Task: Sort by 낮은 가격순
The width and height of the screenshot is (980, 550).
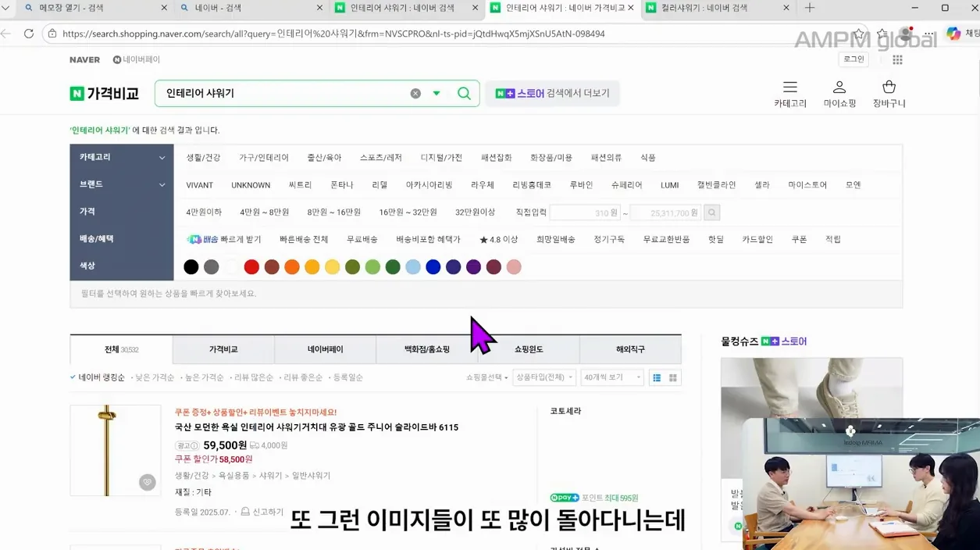Action: pyautogui.click(x=155, y=377)
